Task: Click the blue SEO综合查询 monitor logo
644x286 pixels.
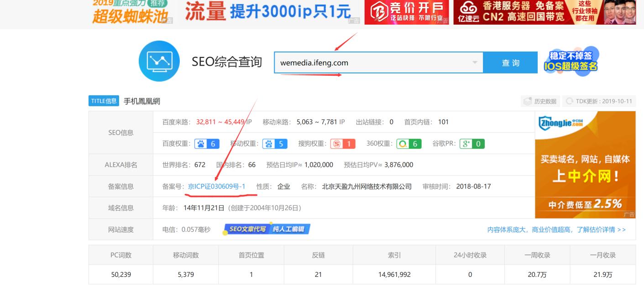Action: (x=159, y=61)
